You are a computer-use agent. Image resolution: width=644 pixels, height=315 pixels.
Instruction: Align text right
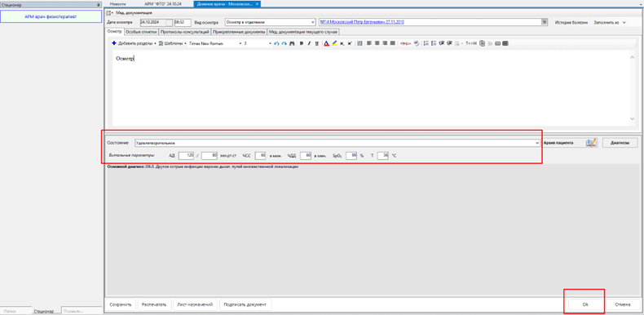385,43
